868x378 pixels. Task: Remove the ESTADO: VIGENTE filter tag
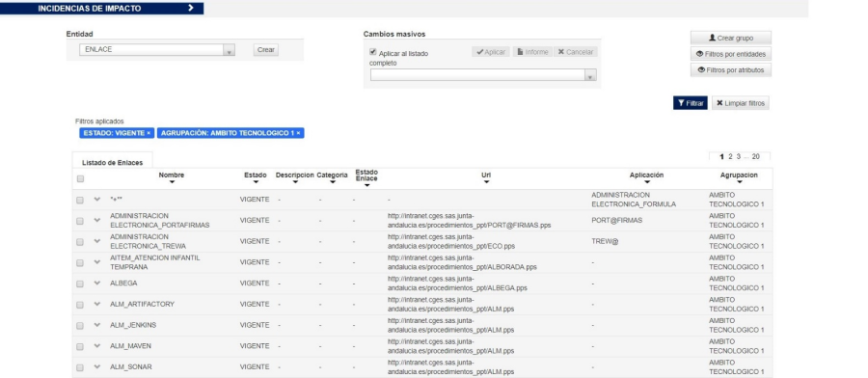tap(149, 133)
